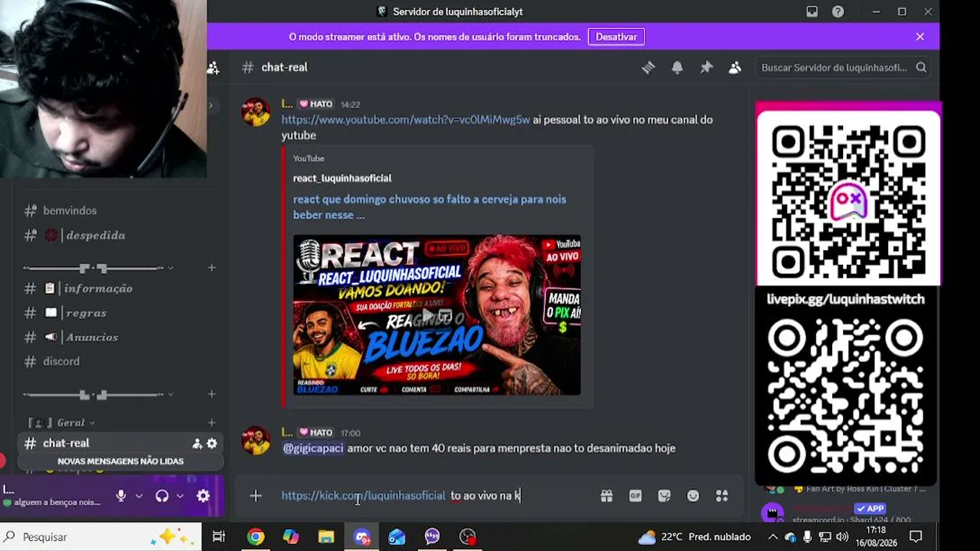Screen dimensions: 980x551
Task: Click the HATO role tag on 14:22 message
Action: point(316,104)
